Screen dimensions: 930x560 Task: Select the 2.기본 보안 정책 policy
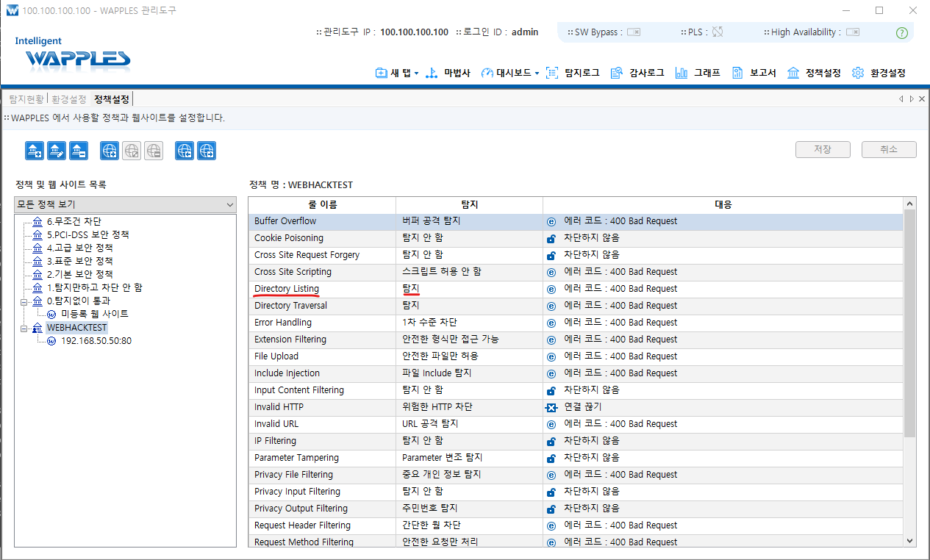click(79, 274)
